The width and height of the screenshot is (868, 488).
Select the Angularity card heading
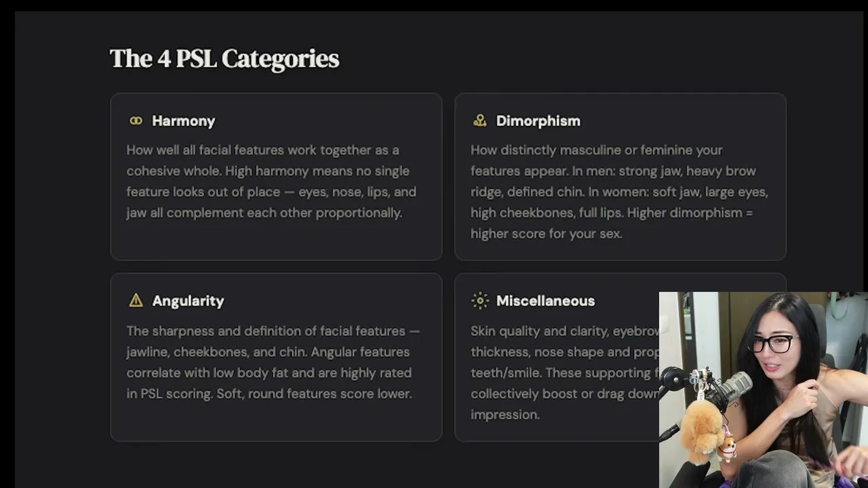click(188, 301)
